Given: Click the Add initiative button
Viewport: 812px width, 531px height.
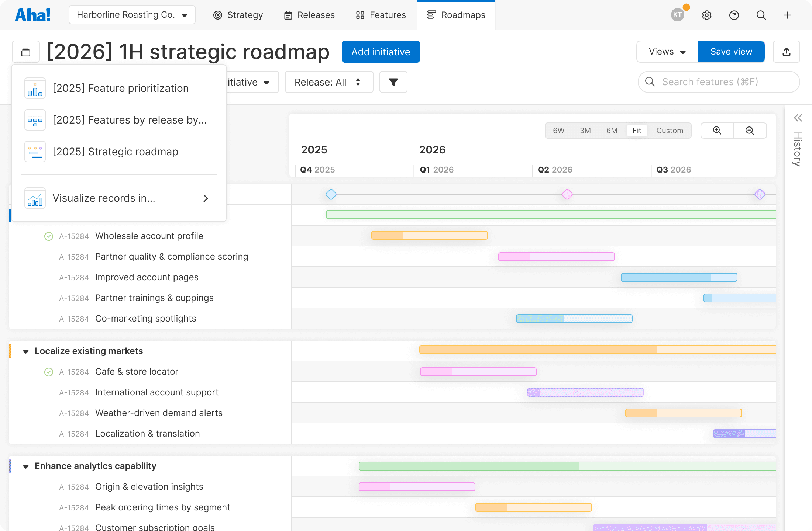Looking at the screenshot, I should [x=381, y=52].
